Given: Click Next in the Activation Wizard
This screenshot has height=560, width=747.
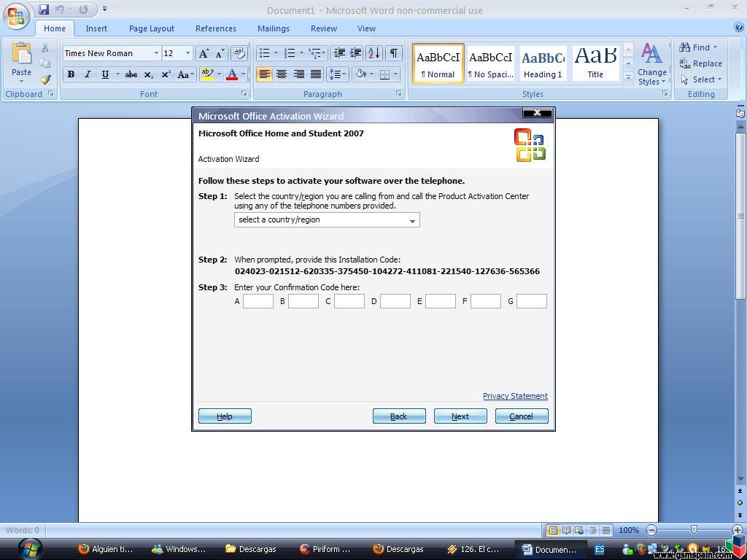Looking at the screenshot, I should (x=460, y=416).
